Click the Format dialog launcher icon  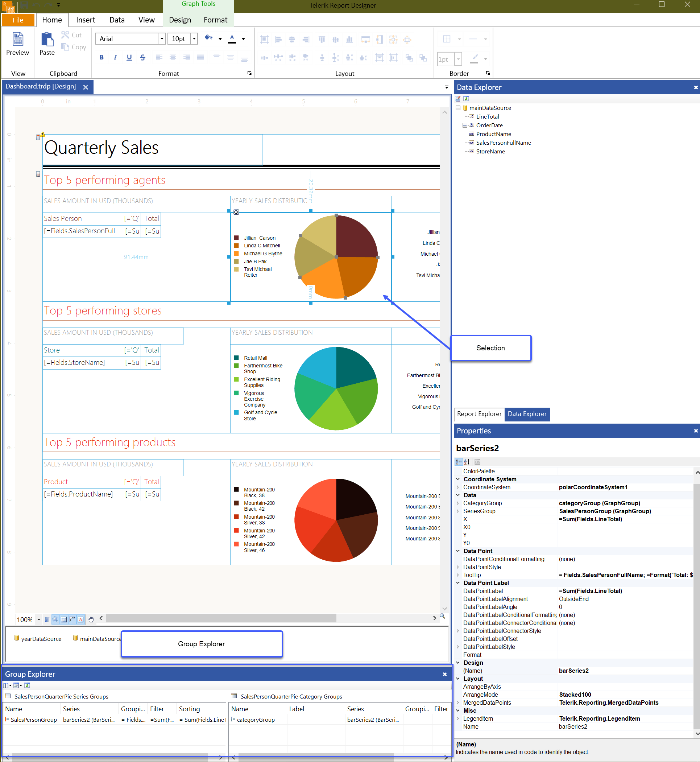(x=250, y=73)
